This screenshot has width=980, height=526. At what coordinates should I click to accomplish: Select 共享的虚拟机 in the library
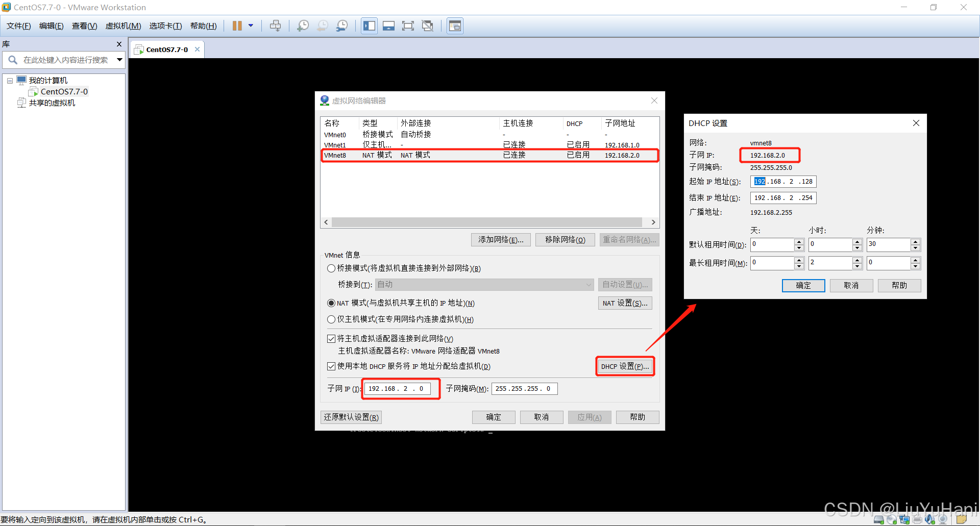[52, 103]
